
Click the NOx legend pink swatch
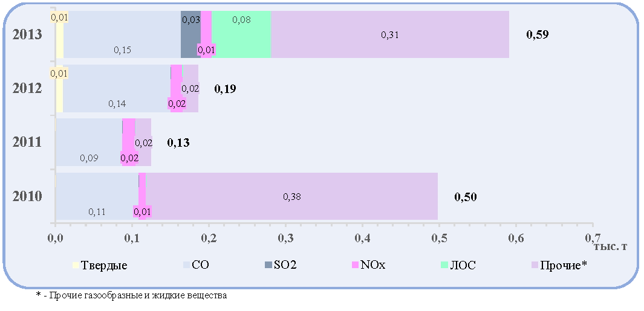tap(354, 265)
